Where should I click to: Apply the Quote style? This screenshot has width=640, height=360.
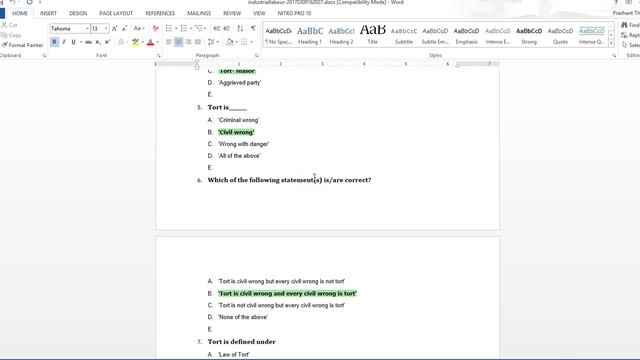click(560, 35)
